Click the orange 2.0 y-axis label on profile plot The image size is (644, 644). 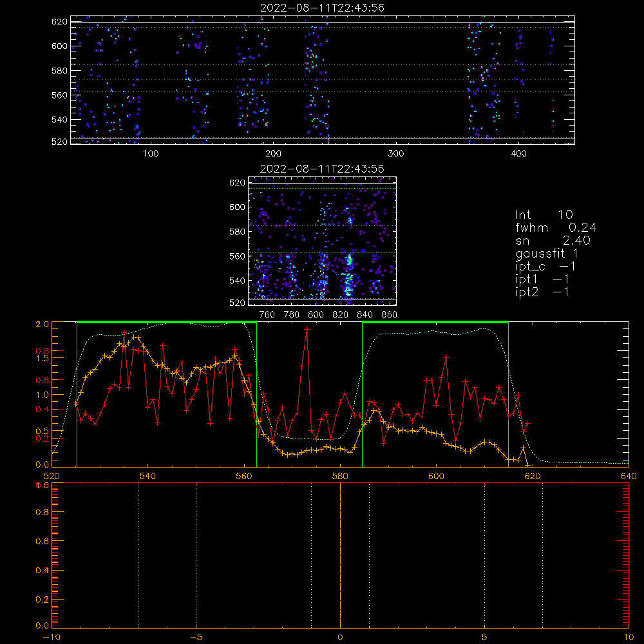[x=43, y=325]
